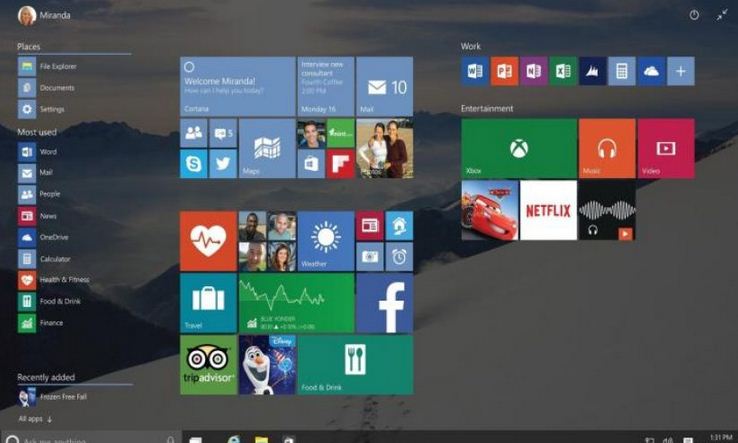Open the TripAdvisor tile
The height and width of the screenshot is (443, 738).
(x=208, y=365)
